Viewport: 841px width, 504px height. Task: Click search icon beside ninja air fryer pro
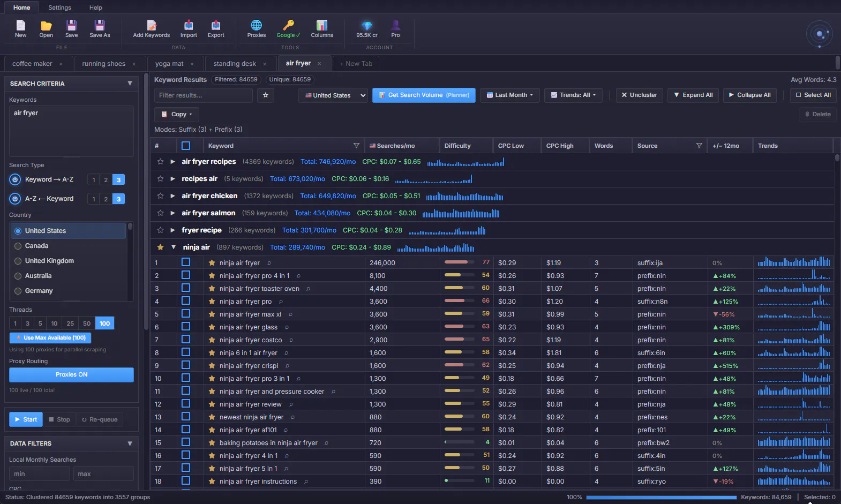pos(281,302)
